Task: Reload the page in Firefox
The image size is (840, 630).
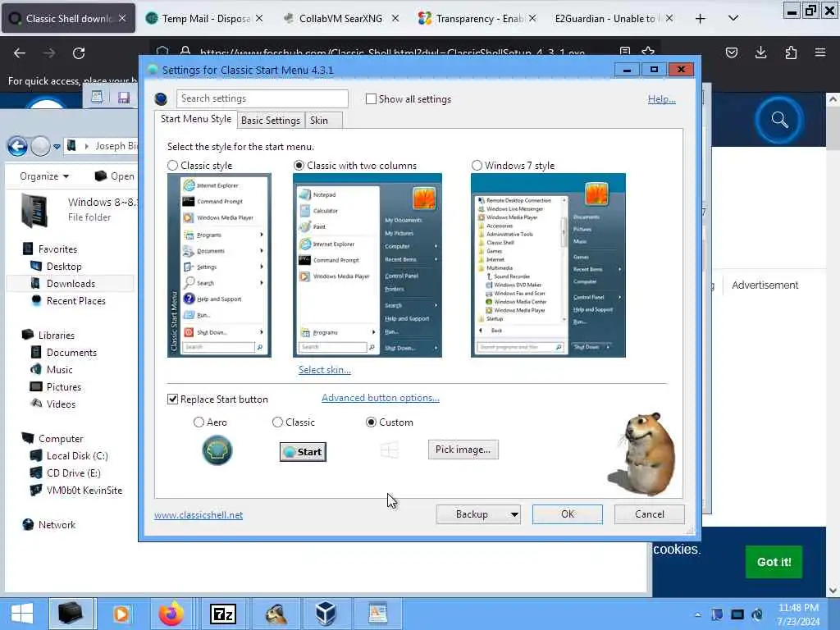Action: (x=79, y=53)
